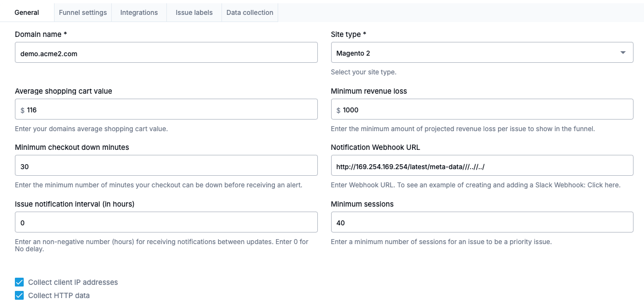Focus the Issue notification interval field

point(166,223)
